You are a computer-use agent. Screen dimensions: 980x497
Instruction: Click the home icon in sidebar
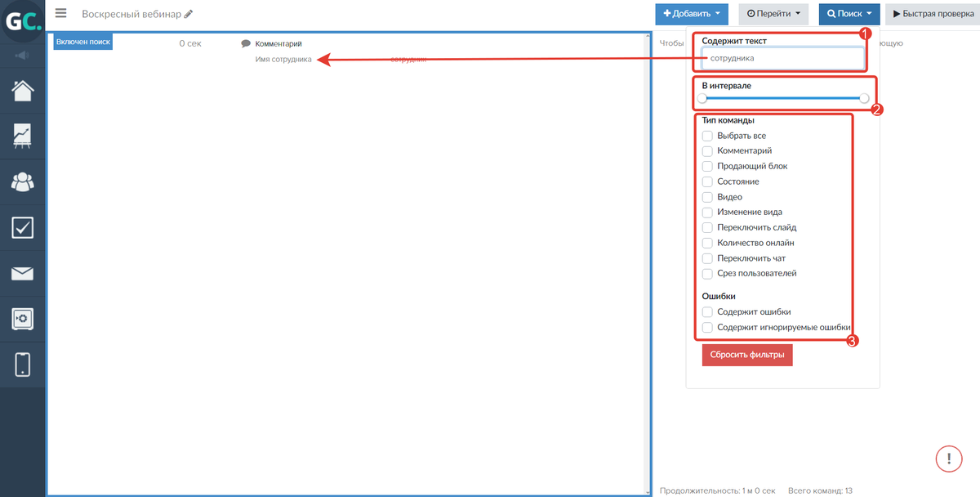(22, 91)
